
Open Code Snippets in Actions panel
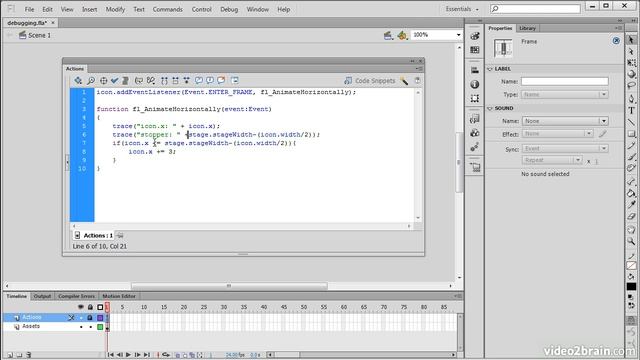370,81
